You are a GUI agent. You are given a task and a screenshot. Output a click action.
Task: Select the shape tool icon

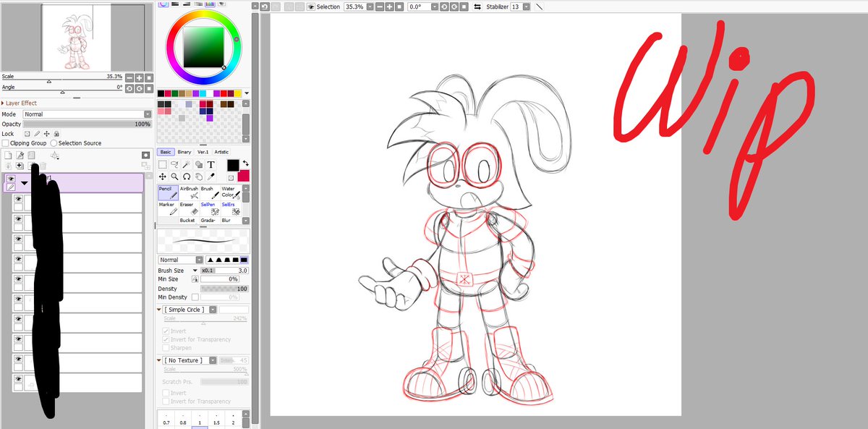199,164
